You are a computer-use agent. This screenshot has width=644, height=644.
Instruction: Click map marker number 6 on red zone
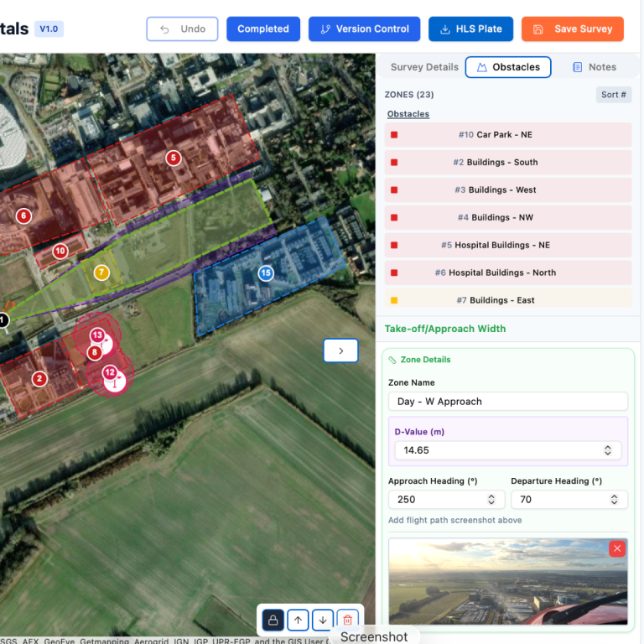pyautogui.click(x=23, y=216)
